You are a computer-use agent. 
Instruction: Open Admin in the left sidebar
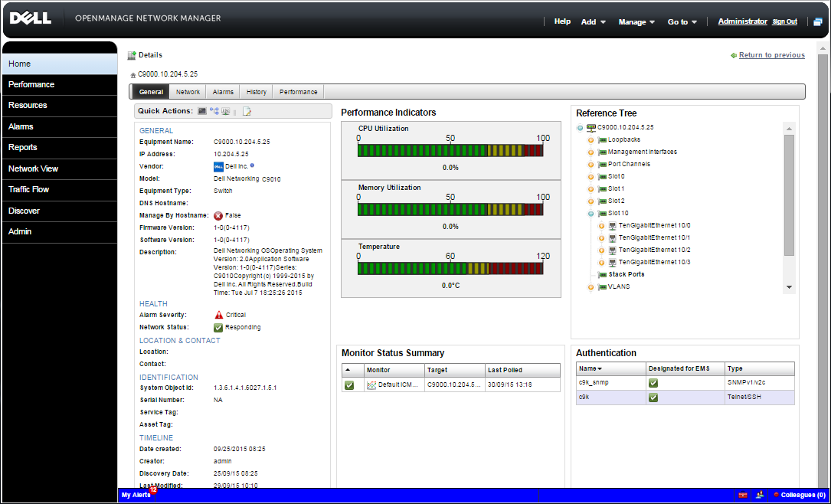60,231
